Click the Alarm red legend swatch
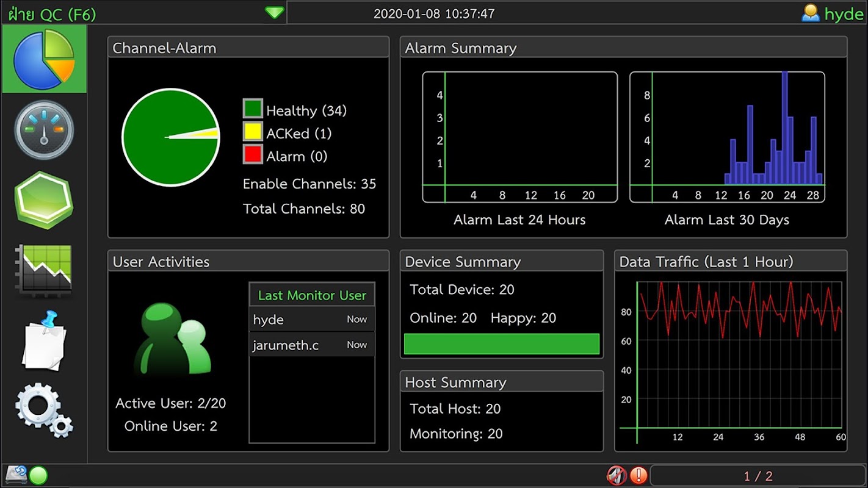Viewport: 868px width, 488px height. point(253,154)
